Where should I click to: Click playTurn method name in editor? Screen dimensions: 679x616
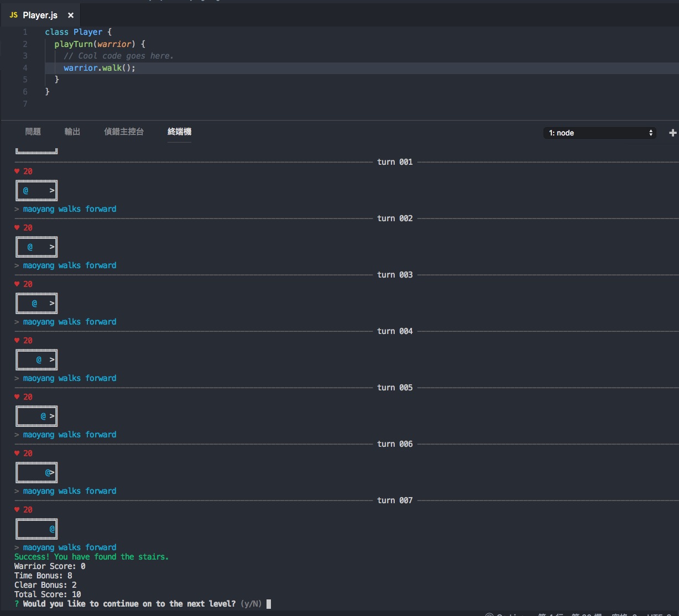(x=74, y=44)
